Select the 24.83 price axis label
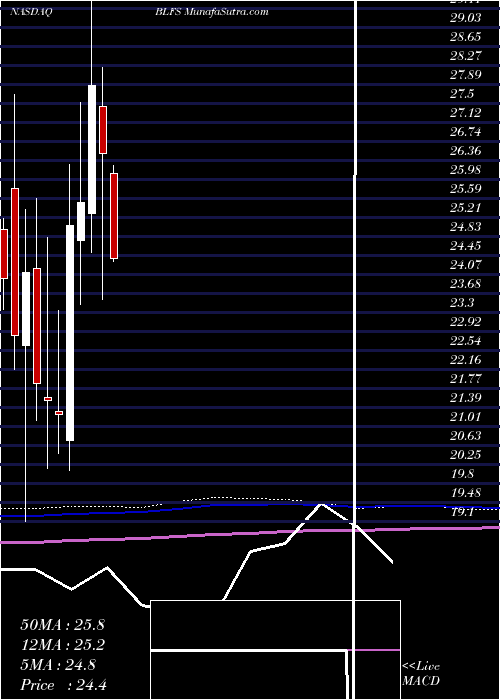Image resolution: width=500 pixels, height=700 pixels. (466, 227)
